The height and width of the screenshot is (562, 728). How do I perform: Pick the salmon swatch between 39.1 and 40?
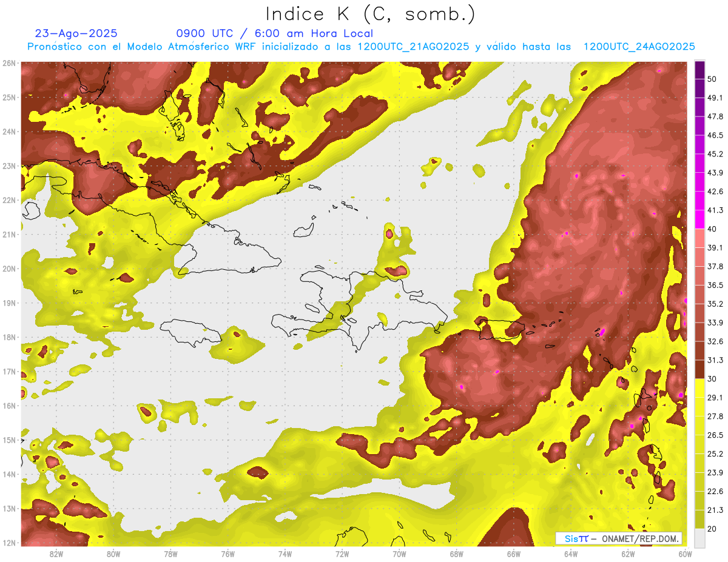[x=699, y=238]
